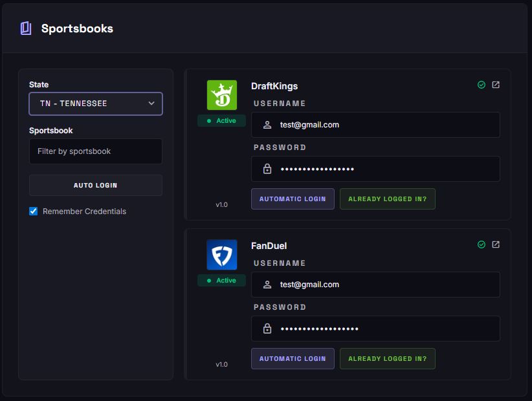Click the FanDuel card title text

(269, 246)
